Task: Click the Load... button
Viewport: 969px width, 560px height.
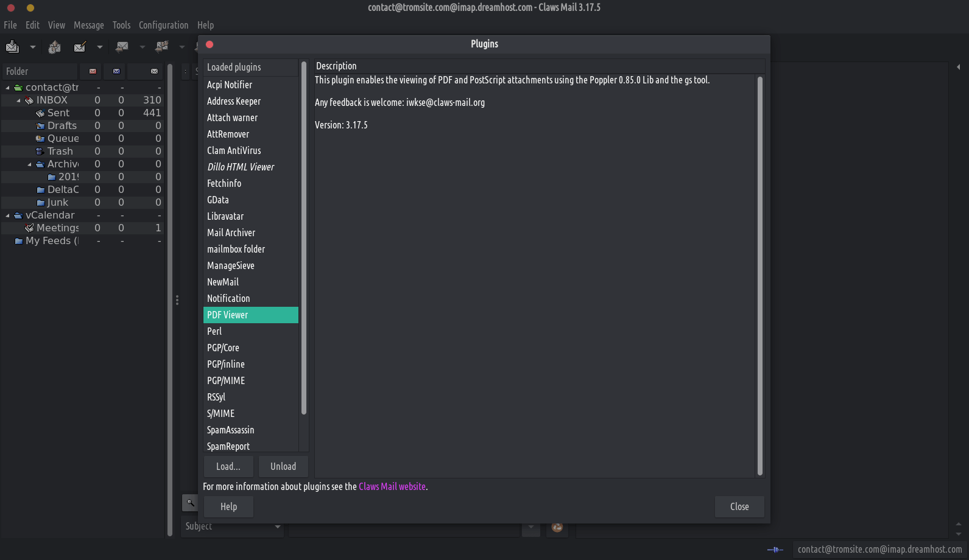Action: click(228, 466)
